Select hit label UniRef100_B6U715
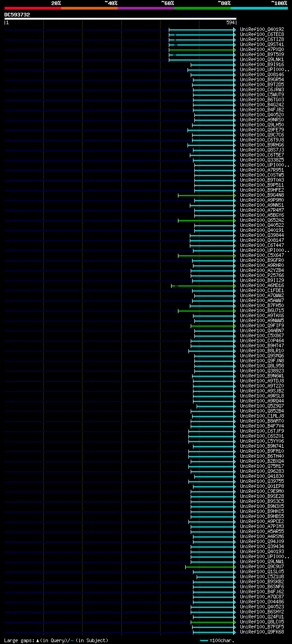The image size is (292, 644). pos(262,310)
